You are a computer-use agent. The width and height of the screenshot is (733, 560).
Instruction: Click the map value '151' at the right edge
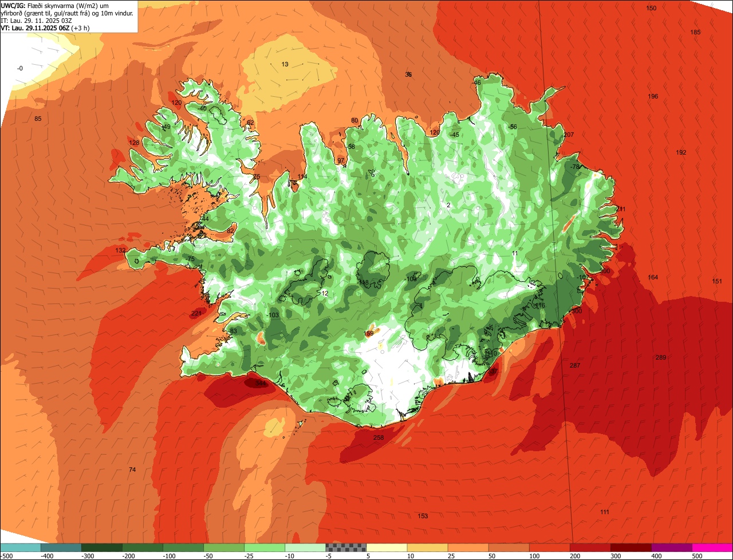tap(717, 281)
